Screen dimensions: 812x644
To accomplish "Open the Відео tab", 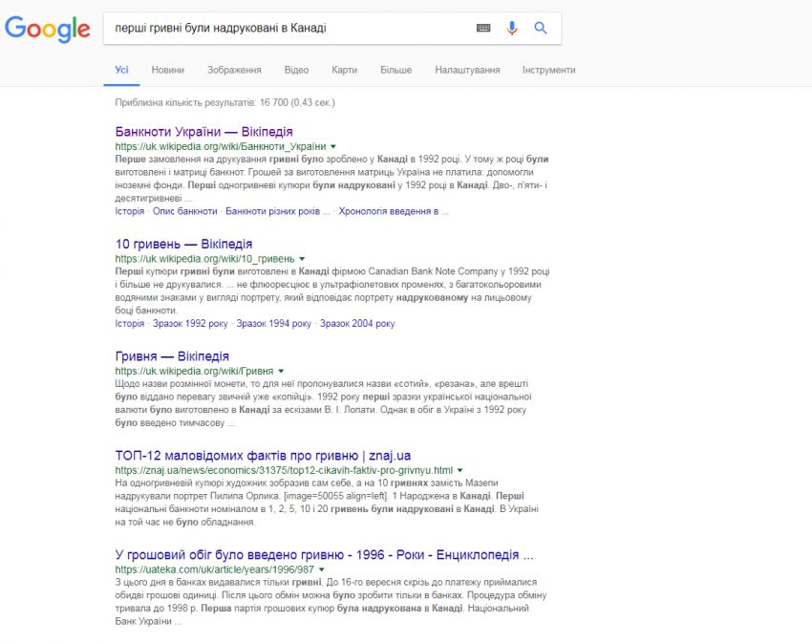I will pyautogui.click(x=296, y=70).
